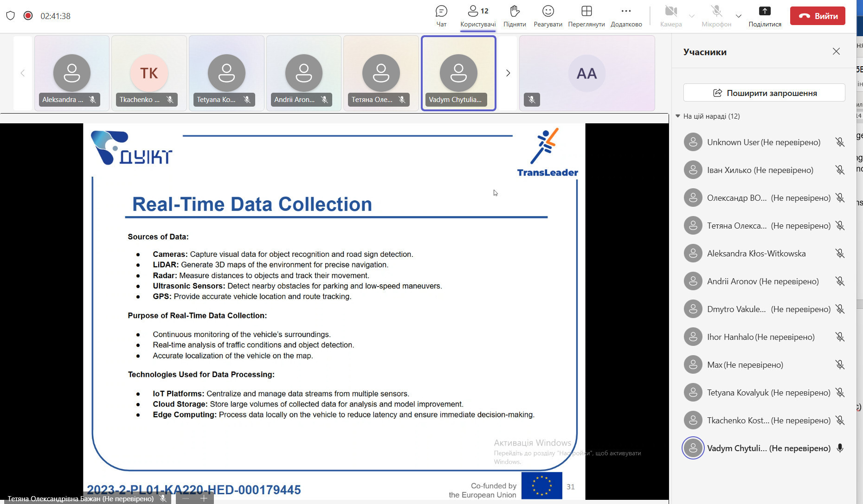Open the React emoji menu
863x504 pixels.
click(547, 16)
